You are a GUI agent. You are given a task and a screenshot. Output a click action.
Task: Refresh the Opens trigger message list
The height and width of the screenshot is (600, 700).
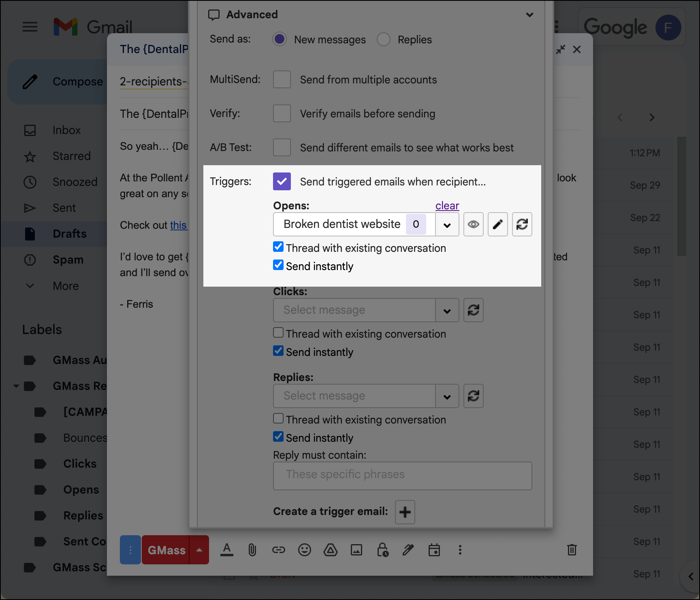click(522, 224)
